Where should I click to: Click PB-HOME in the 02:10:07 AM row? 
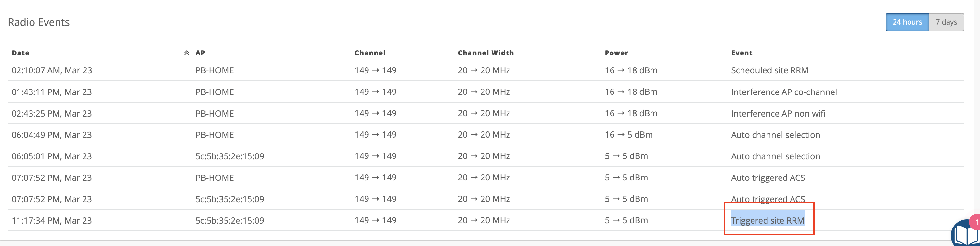pyautogui.click(x=214, y=70)
